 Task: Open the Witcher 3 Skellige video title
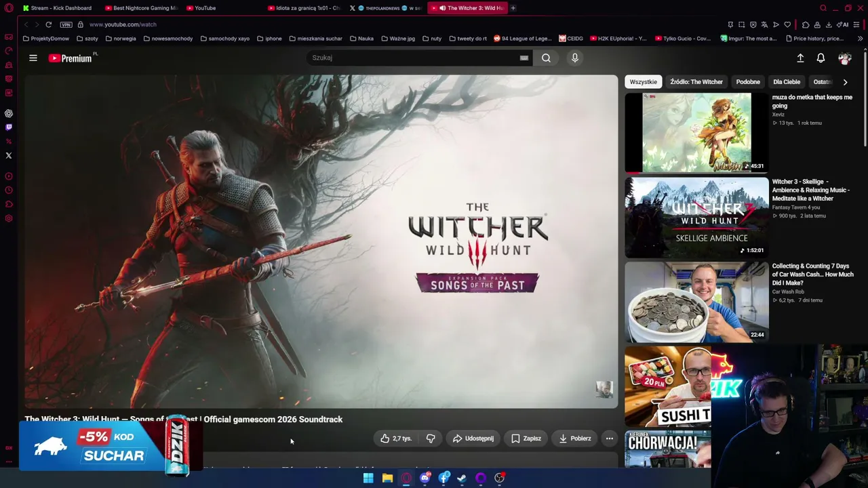pyautogui.click(x=811, y=190)
